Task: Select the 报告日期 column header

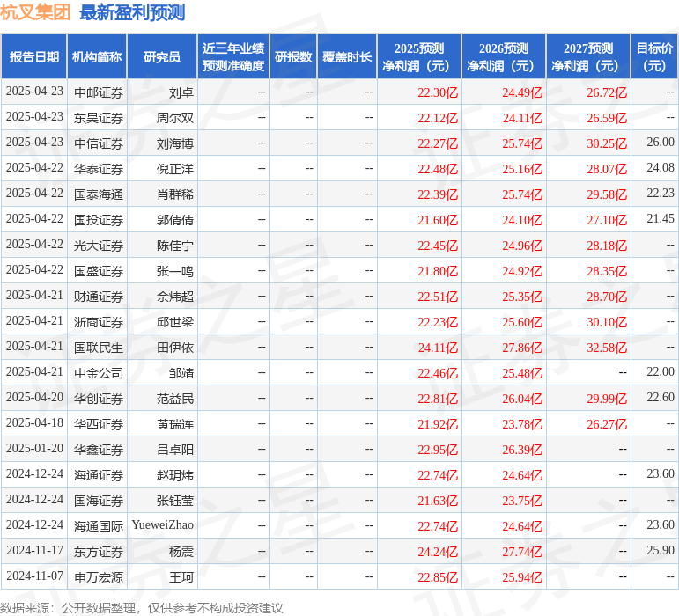Action: 34,56
